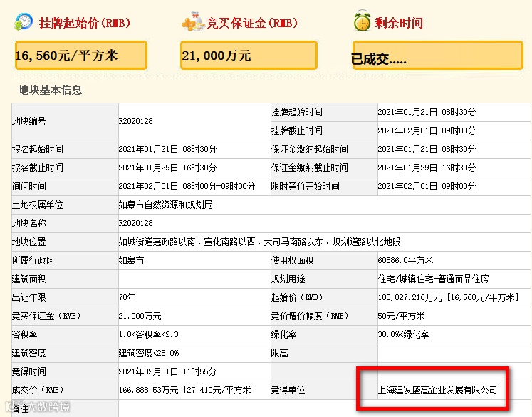Select the 限时竞价开始时间 date value
This screenshot has width=532, height=417.
pos(427,186)
